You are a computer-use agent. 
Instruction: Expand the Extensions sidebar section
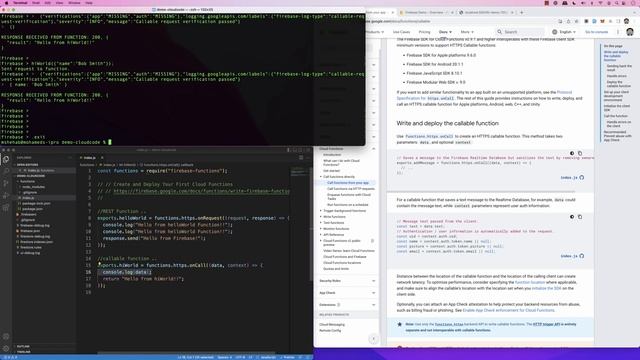[373, 305]
